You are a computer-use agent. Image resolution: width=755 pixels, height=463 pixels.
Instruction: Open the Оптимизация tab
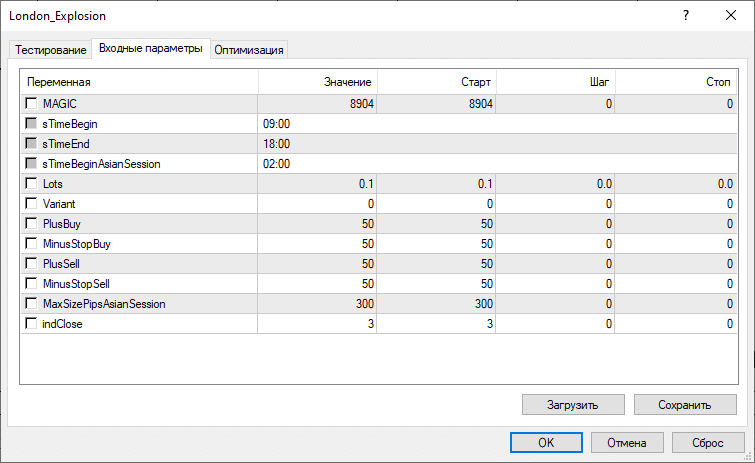[249, 50]
